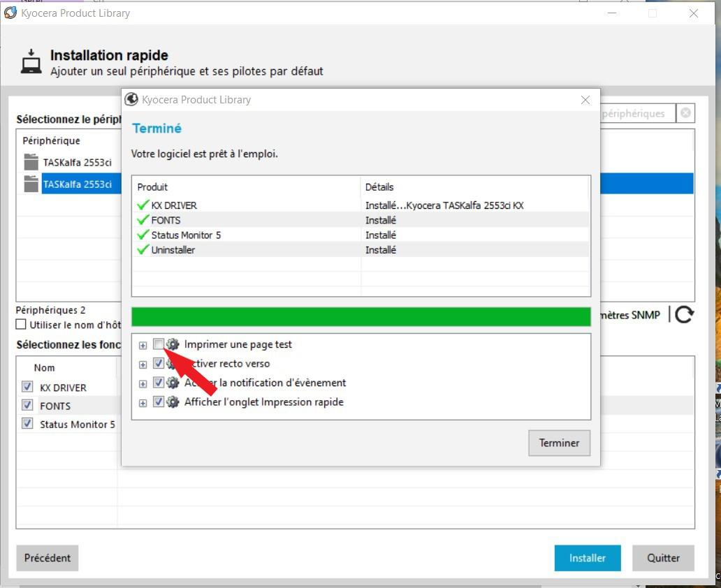The height and width of the screenshot is (588, 721).
Task: Toggle the Utiliser le nom d'hôte checkbox
Action: point(21,325)
